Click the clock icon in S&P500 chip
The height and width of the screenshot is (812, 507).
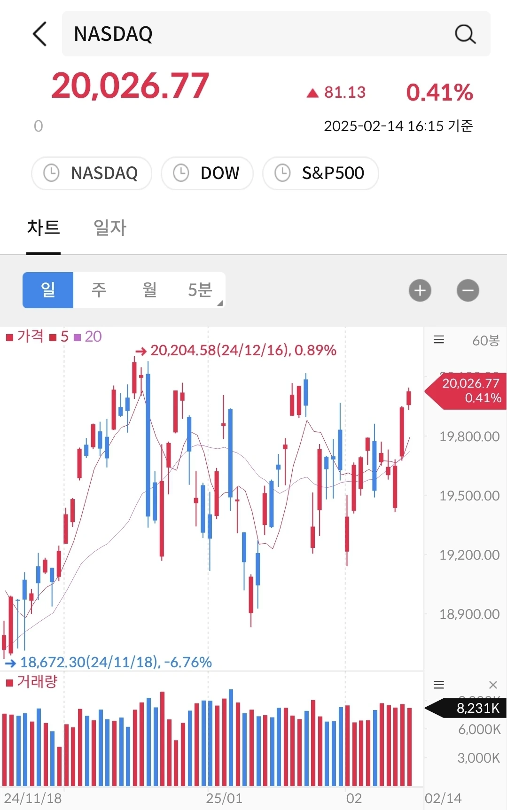[282, 173]
